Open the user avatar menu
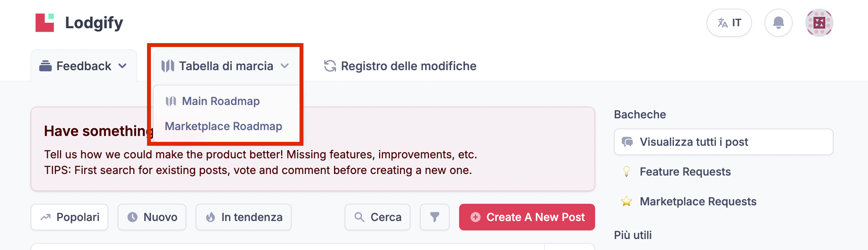 point(819,23)
